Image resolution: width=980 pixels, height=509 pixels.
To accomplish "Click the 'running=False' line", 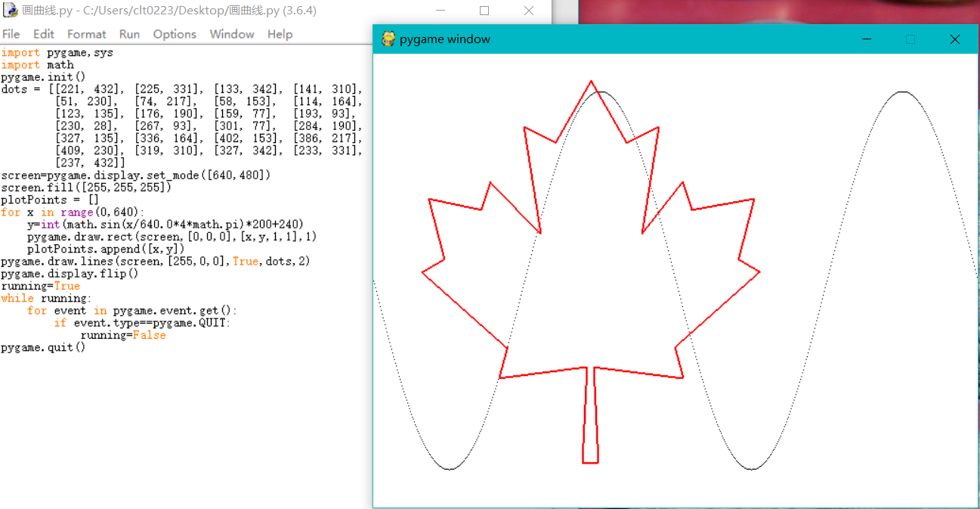I will point(123,335).
